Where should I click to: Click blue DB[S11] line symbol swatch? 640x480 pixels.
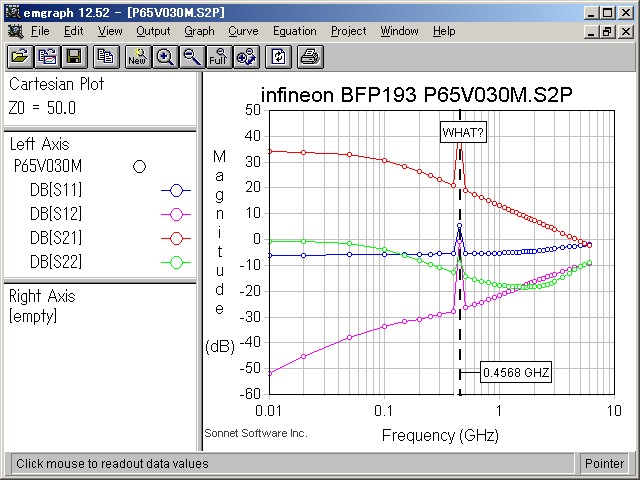pos(176,191)
